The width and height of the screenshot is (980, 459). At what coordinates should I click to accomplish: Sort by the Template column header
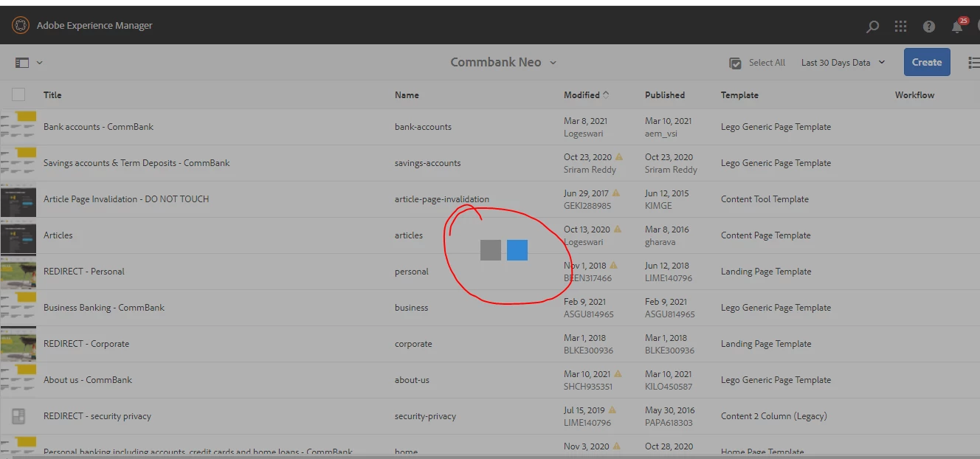739,95
